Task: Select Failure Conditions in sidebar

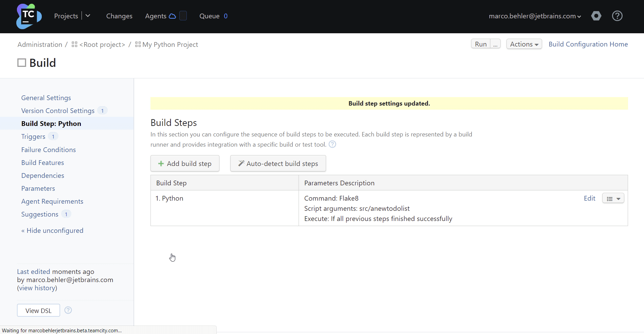Action: click(49, 150)
